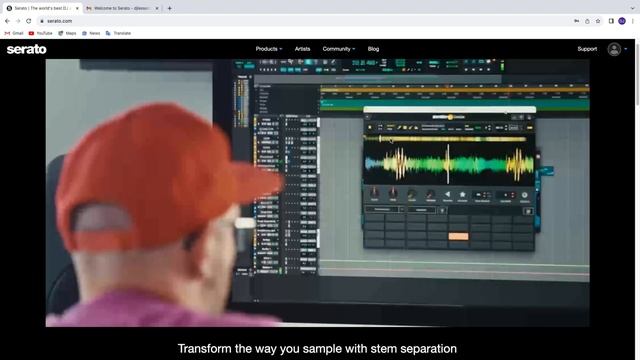Open saved passwords key icon
The height and width of the screenshot is (360, 640).
[x=576, y=21]
